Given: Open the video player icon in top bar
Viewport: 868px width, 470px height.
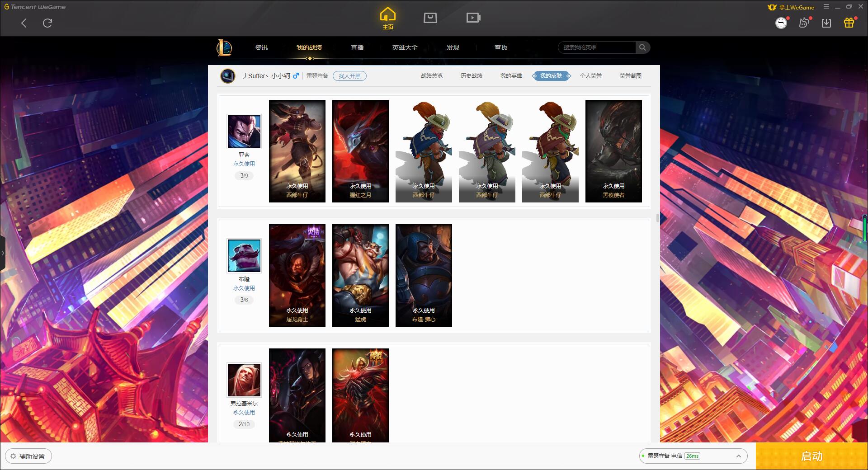Looking at the screenshot, I should click(x=473, y=18).
